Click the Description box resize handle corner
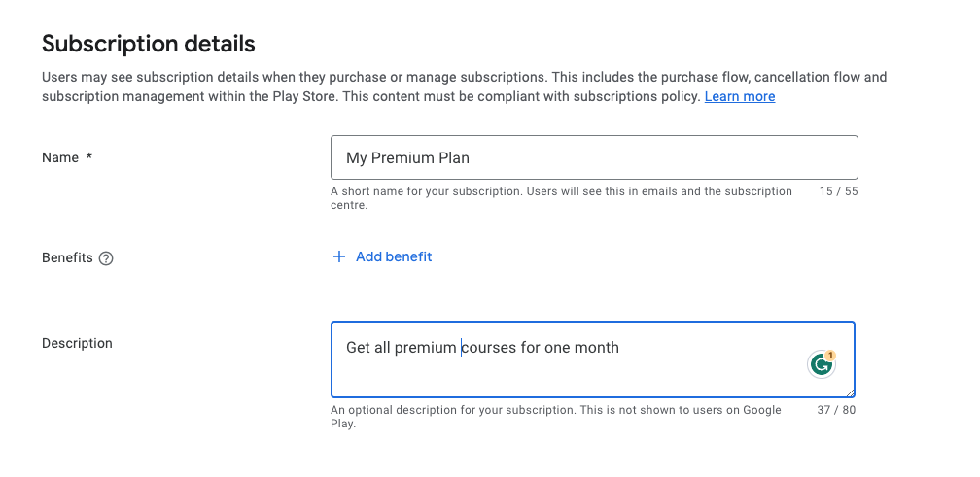Viewport: 980px width, 477px height. [851, 392]
